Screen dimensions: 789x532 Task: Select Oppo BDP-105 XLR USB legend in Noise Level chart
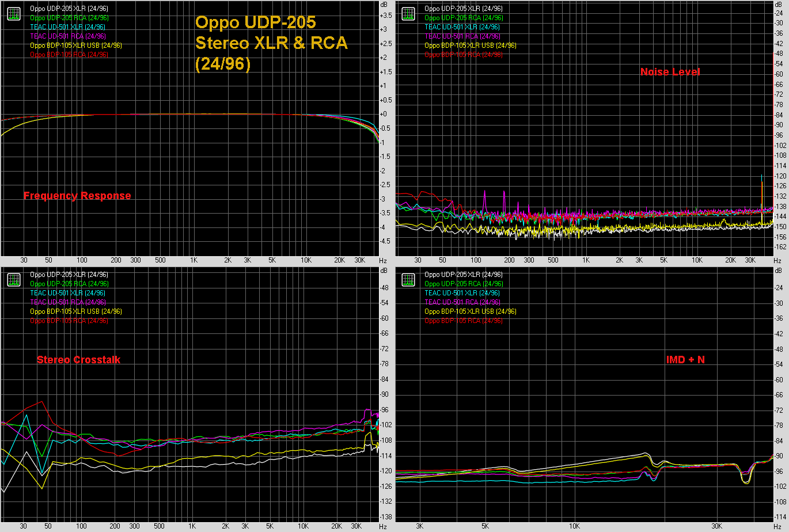(x=471, y=45)
